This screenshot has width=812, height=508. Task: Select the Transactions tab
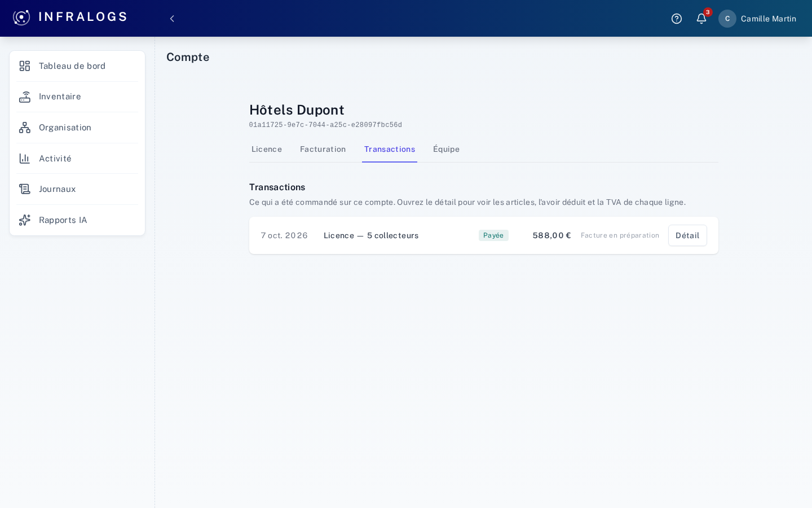click(x=390, y=149)
